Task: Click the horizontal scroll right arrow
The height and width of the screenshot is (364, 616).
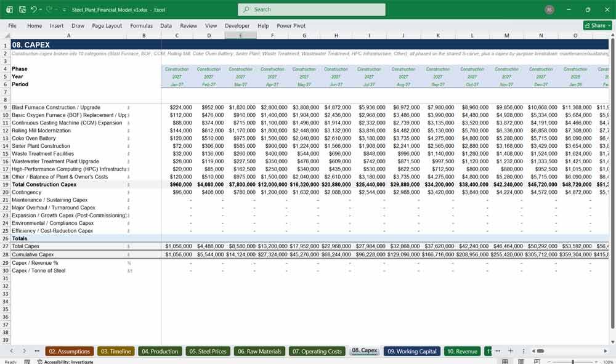Action: (606, 351)
